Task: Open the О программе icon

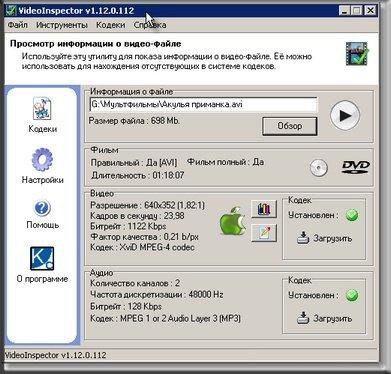Action: coord(42,259)
